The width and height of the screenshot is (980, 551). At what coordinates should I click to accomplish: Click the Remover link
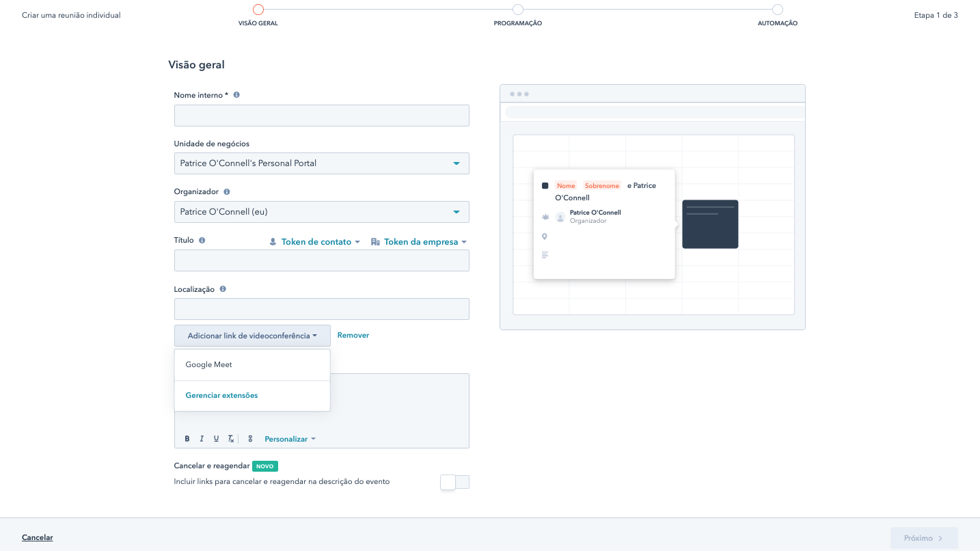point(353,336)
